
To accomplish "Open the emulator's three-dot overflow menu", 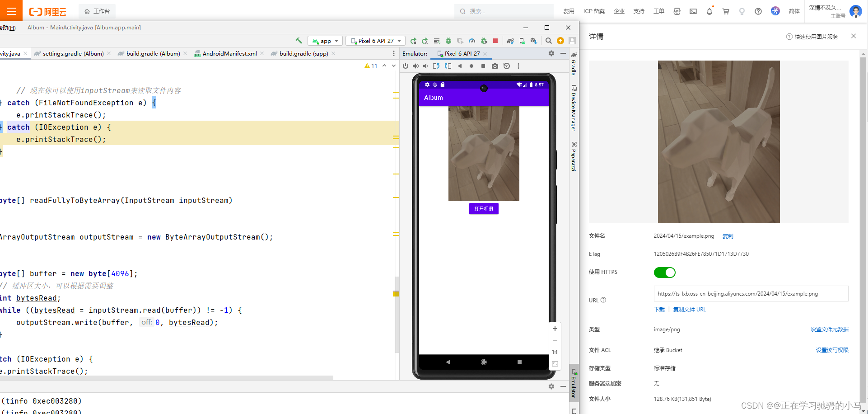I will tap(518, 66).
